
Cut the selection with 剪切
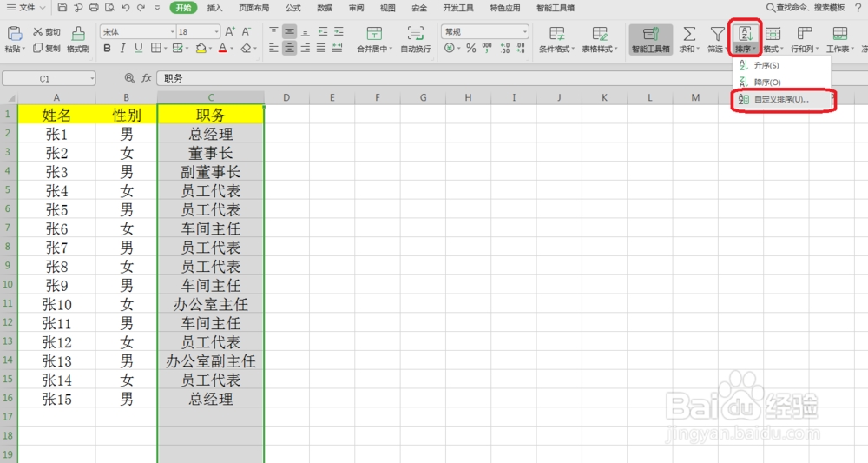(x=47, y=32)
